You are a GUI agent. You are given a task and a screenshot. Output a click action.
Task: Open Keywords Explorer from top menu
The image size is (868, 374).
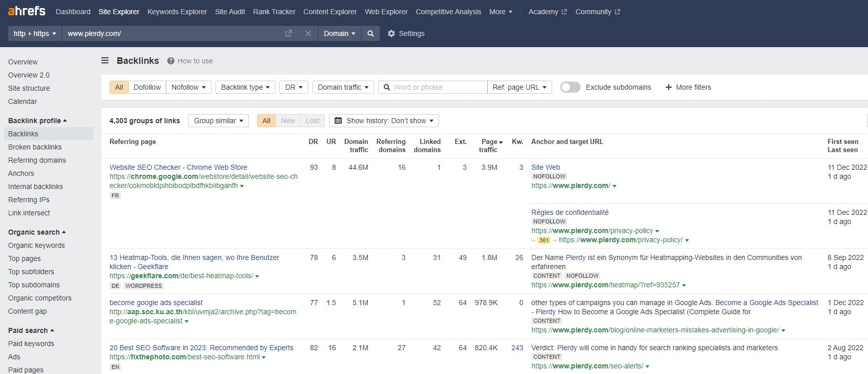pyautogui.click(x=177, y=12)
